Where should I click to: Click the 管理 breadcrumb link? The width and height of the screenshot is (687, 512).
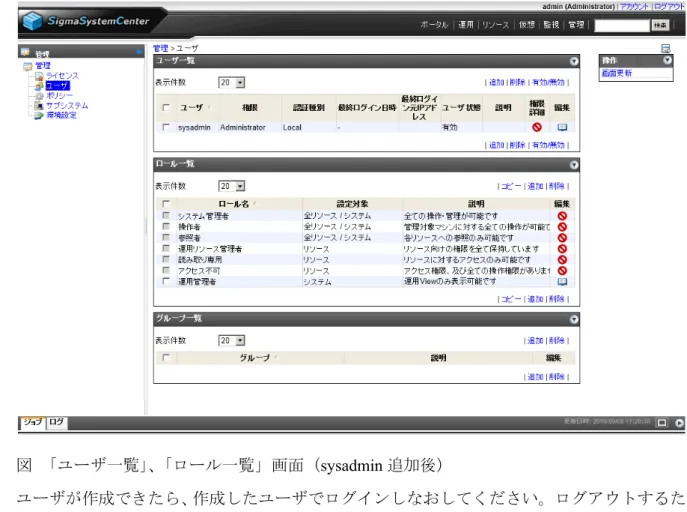pyautogui.click(x=160, y=48)
